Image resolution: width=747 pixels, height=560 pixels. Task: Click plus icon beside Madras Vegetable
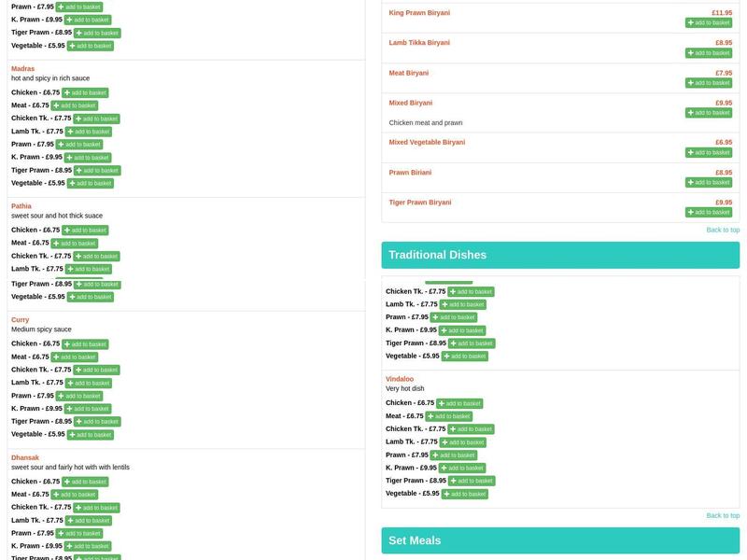point(72,184)
